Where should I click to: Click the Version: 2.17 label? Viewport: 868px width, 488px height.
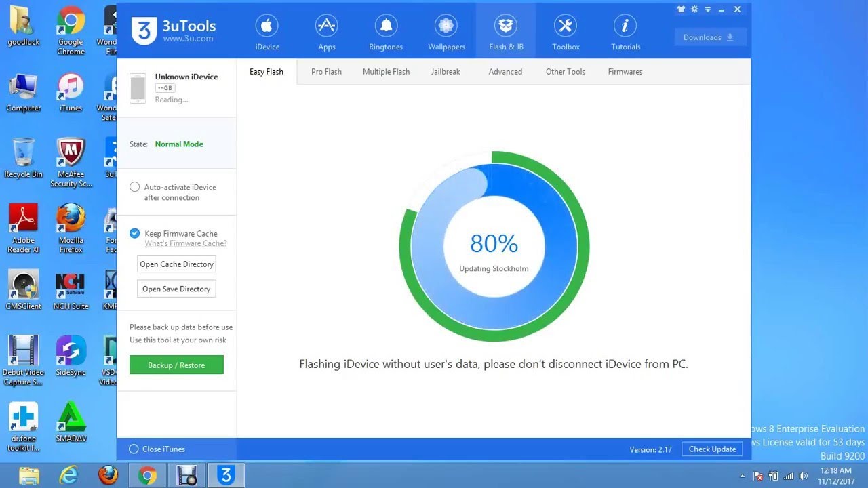point(650,449)
